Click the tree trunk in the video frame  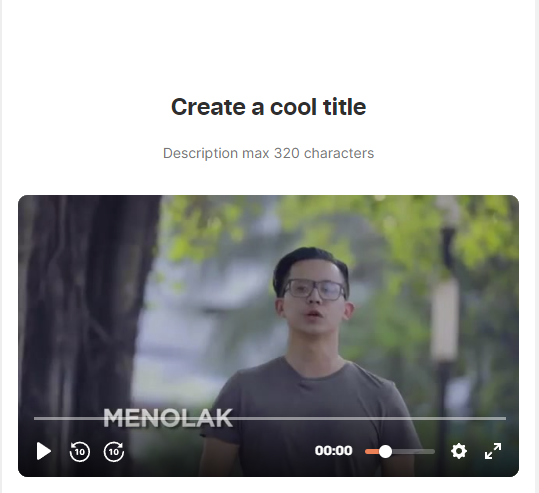coord(86,309)
